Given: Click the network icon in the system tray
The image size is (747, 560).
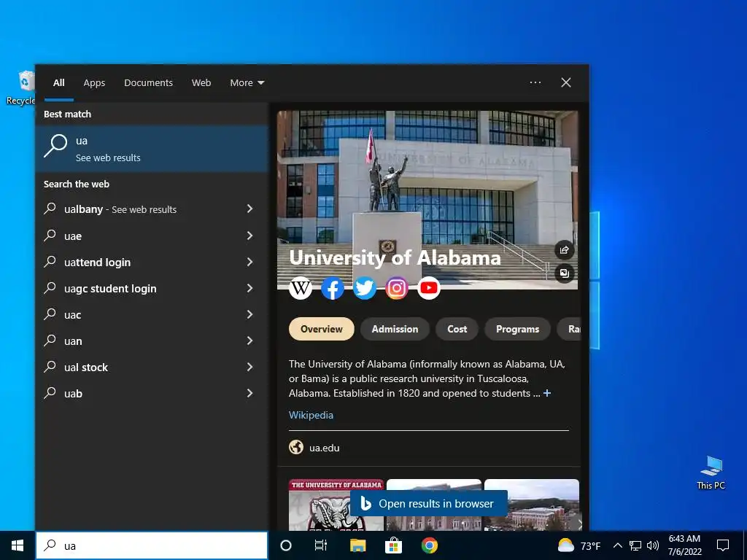Looking at the screenshot, I should 635,545.
